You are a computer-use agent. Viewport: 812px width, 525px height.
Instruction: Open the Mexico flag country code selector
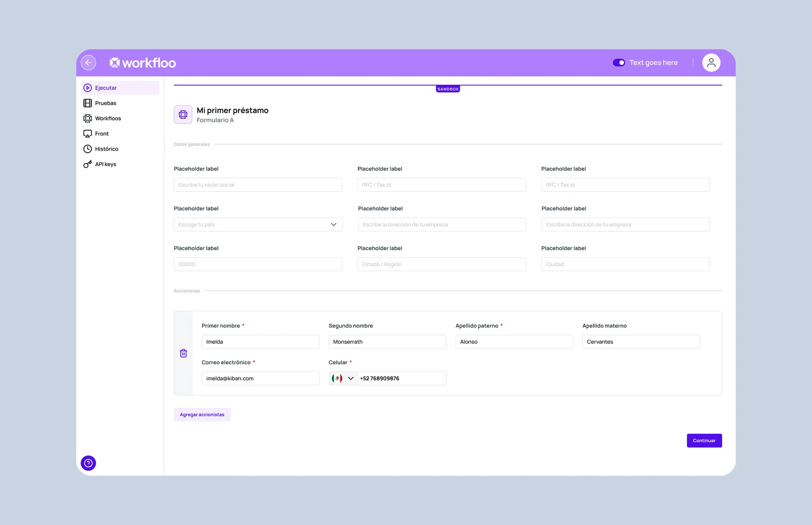pyautogui.click(x=343, y=378)
